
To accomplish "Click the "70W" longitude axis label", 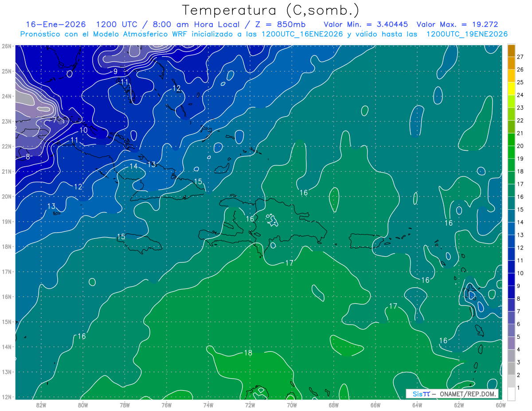I will (x=292, y=404).
